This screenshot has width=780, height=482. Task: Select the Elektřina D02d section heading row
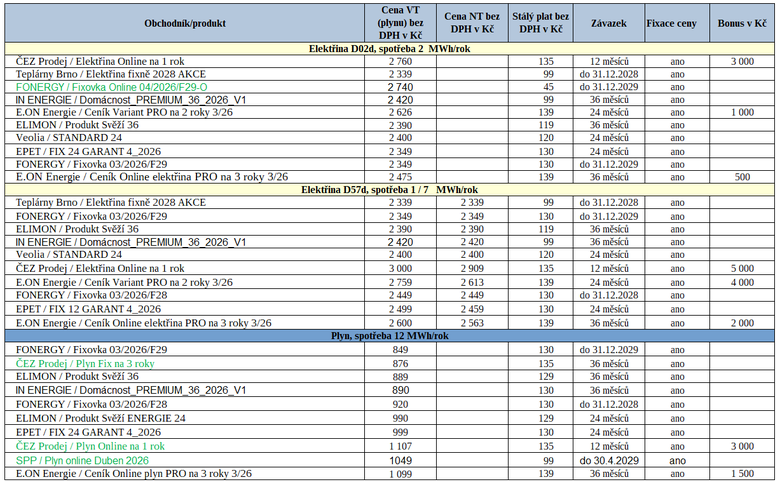[x=392, y=48]
